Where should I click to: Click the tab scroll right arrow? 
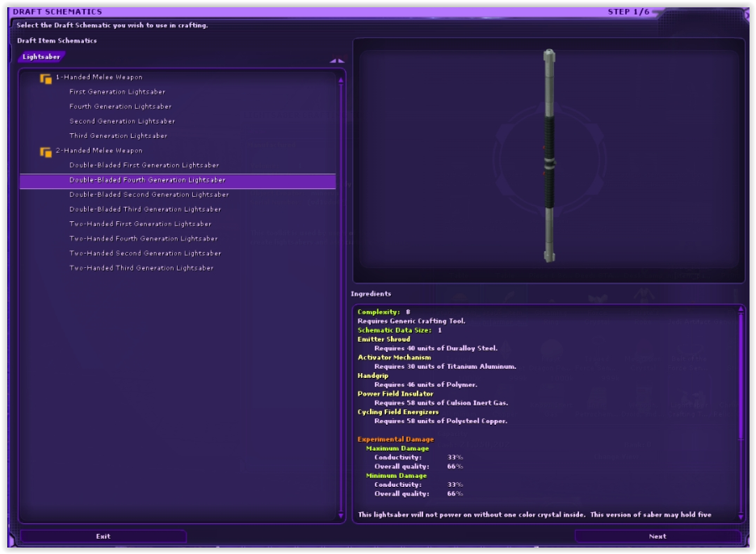point(342,61)
